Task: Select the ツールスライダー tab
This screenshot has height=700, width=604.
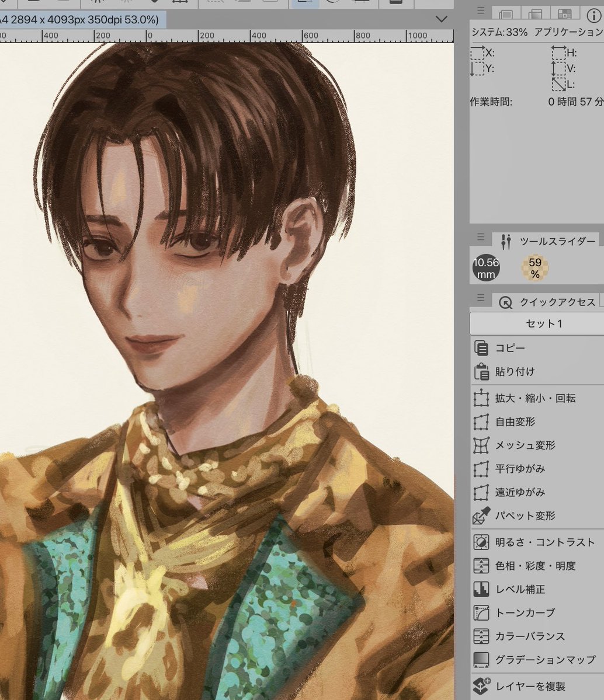Action: (x=548, y=241)
